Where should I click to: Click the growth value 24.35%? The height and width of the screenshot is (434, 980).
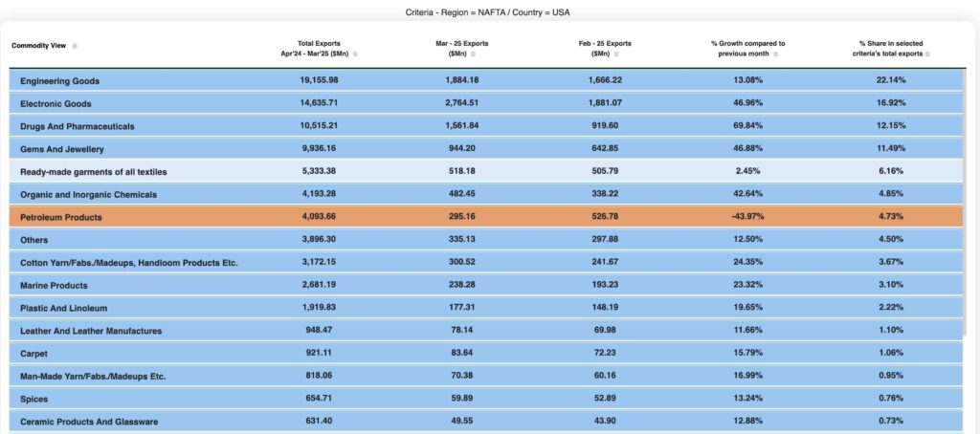tap(747, 262)
